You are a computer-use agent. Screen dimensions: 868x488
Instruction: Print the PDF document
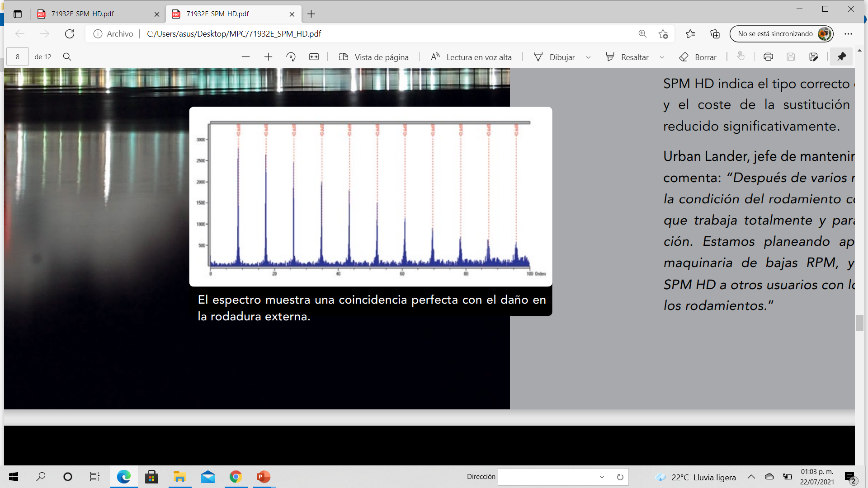tap(768, 57)
